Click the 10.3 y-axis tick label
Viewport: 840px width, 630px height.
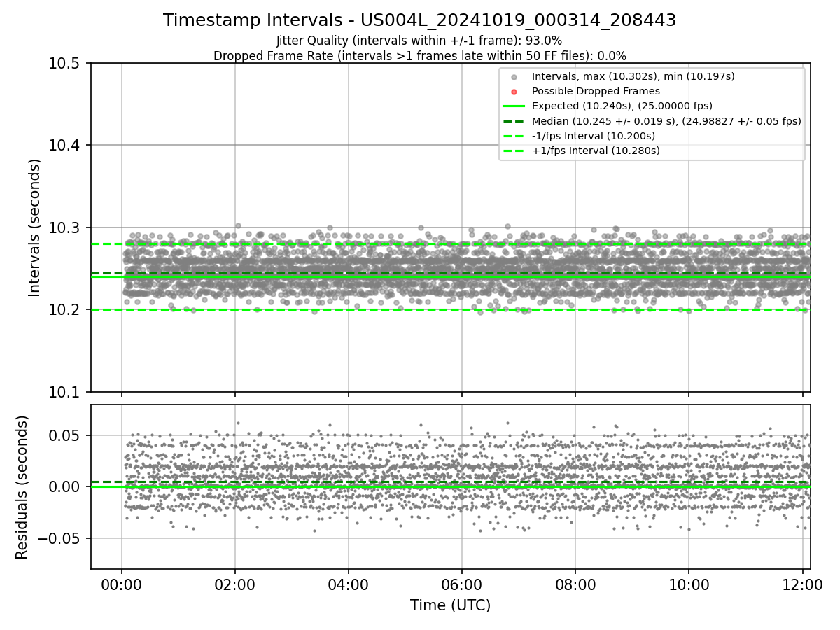(66, 228)
